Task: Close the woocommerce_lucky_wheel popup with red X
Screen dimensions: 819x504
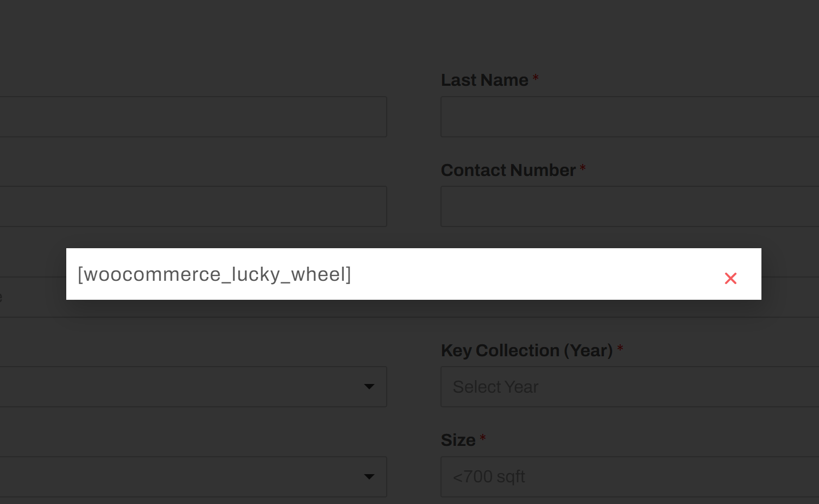Action: click(x=730, y=279)
